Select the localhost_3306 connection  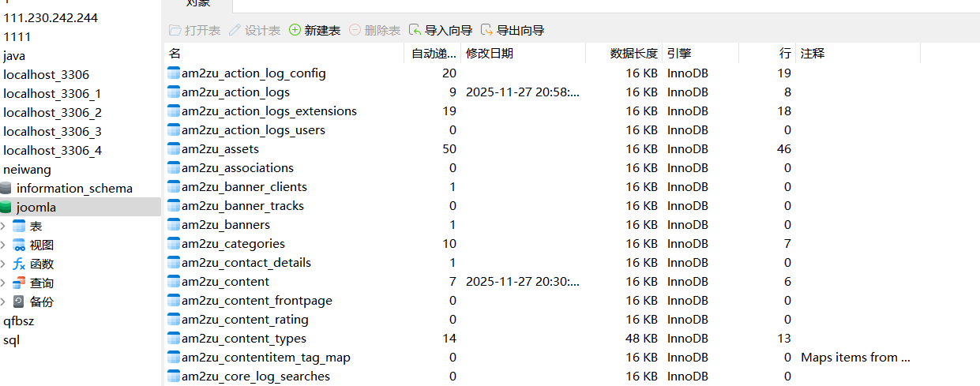46,75
